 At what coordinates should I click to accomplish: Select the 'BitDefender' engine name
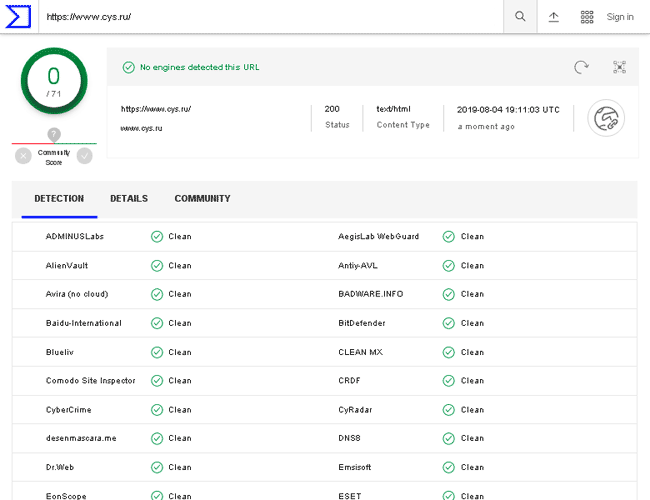coord(361,323)
